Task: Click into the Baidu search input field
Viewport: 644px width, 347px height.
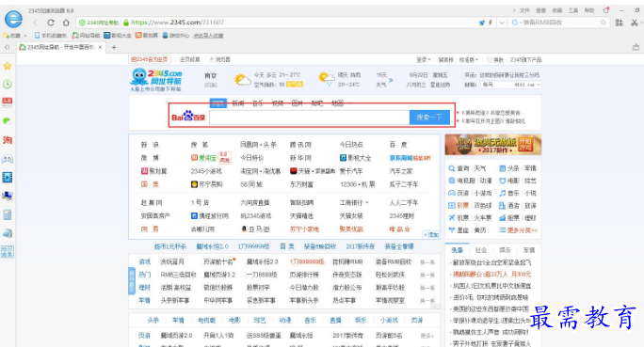Action: (309, 118)
